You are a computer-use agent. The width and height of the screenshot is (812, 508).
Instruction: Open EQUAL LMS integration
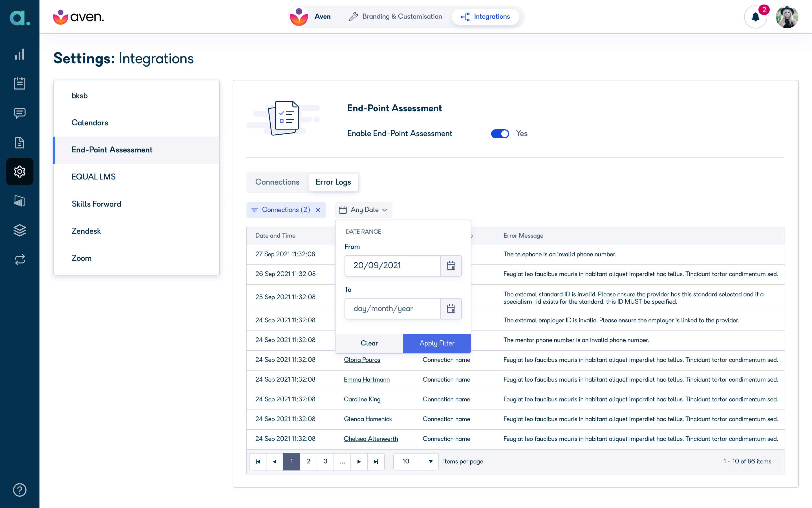click(x=136, y=177)
